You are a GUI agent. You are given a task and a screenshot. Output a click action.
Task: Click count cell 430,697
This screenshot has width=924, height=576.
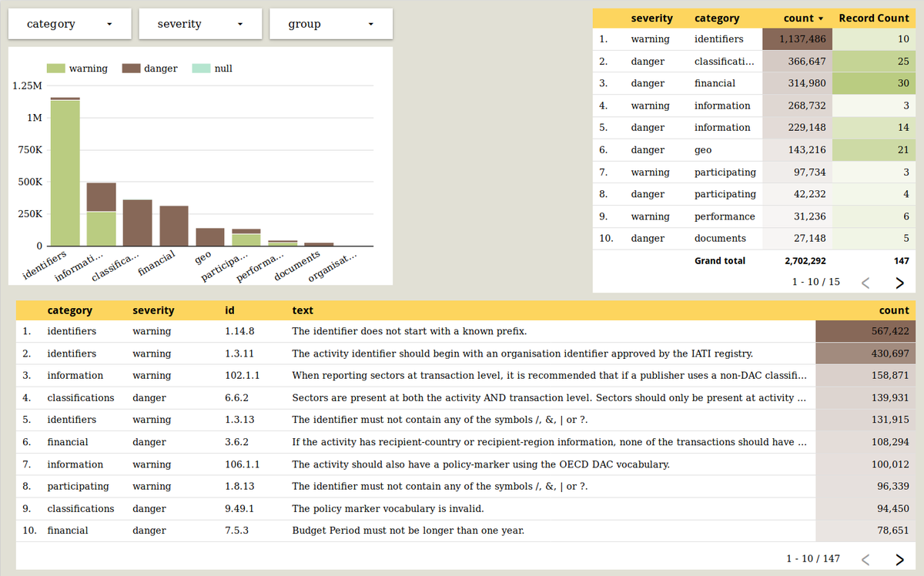[865, 354]
